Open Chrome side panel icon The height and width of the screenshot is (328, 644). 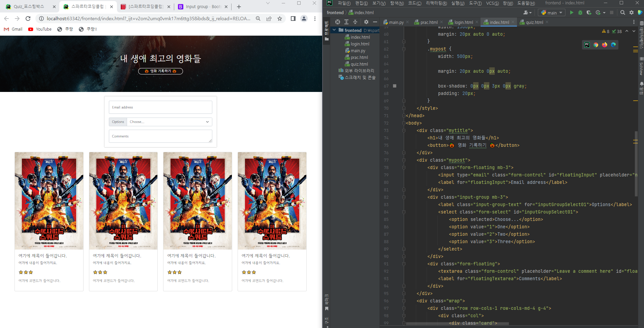tap(293, 19)
